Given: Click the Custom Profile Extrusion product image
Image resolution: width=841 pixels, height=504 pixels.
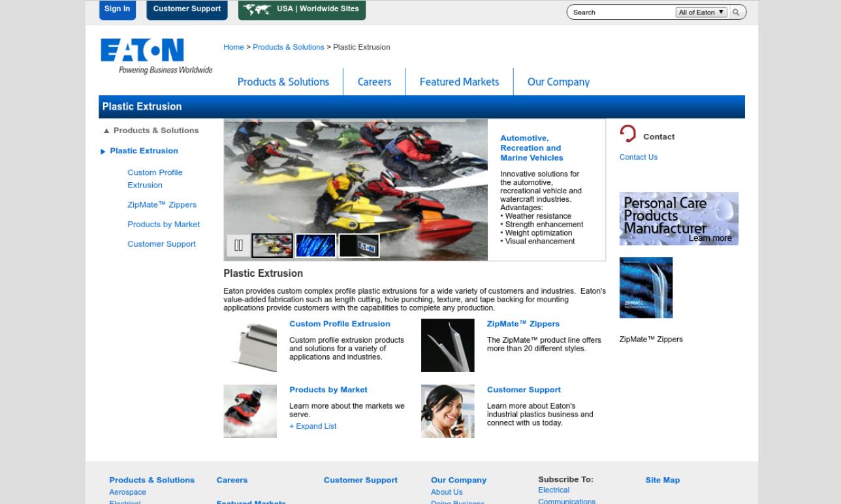Looking at the screenshot, I should (x=250, y=345).
